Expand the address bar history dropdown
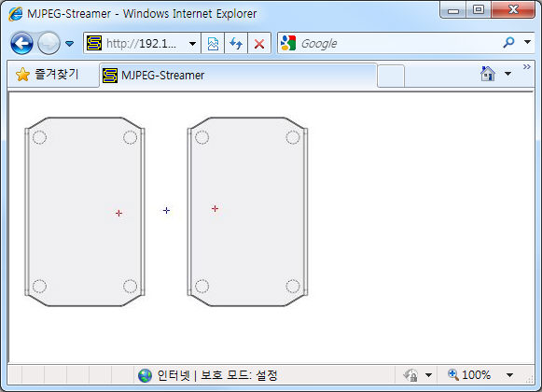 pyautogui.click(x=192, y=44)
